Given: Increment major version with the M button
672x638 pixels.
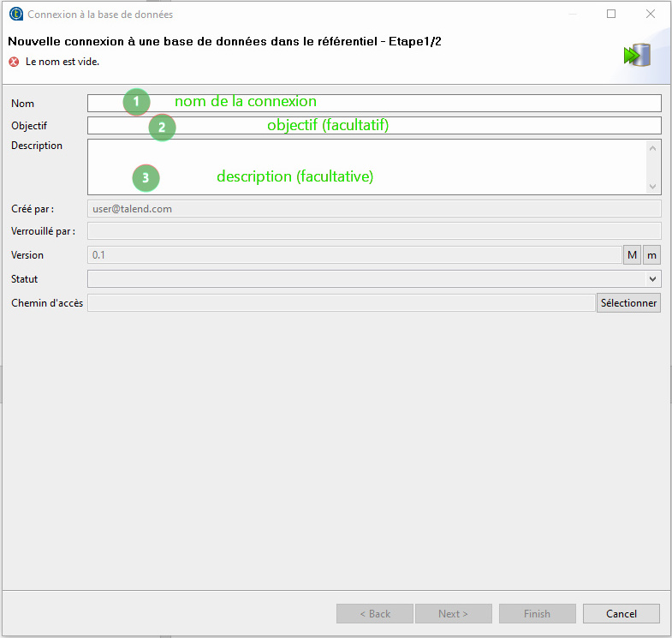Looking at the screenshot, I should pos(632,255).
